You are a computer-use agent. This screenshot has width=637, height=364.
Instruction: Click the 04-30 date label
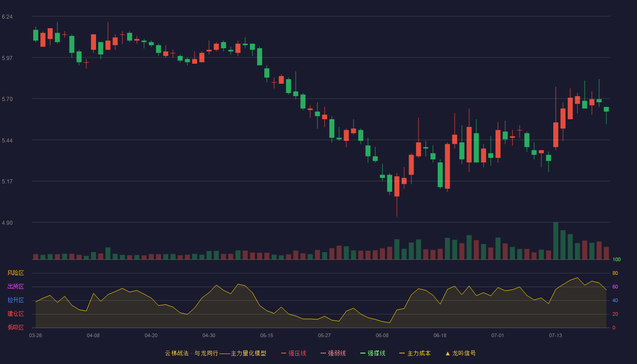tap(209, 335)
